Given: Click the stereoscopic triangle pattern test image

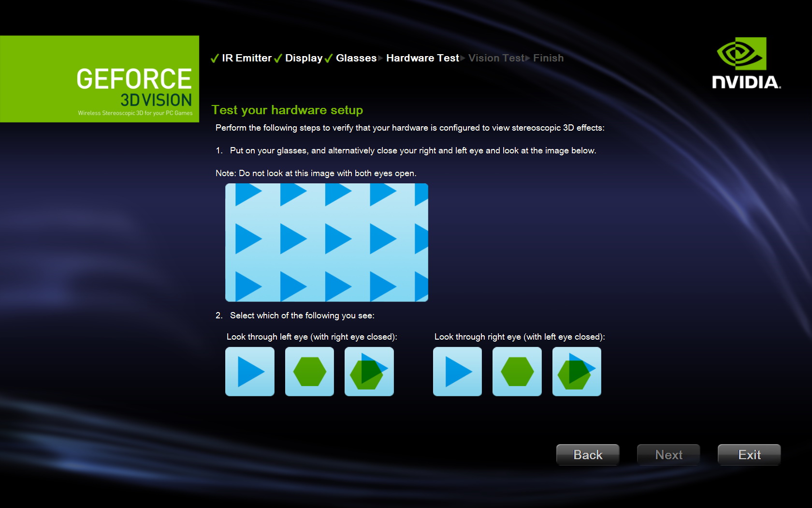Looking at the screenshot, I should [x=327, y=242].
